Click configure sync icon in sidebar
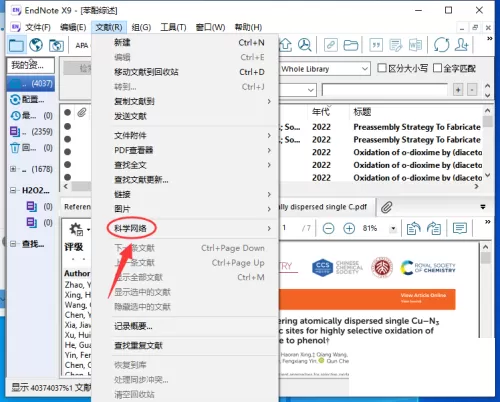The image size is (500, 402). coord(15,99)
